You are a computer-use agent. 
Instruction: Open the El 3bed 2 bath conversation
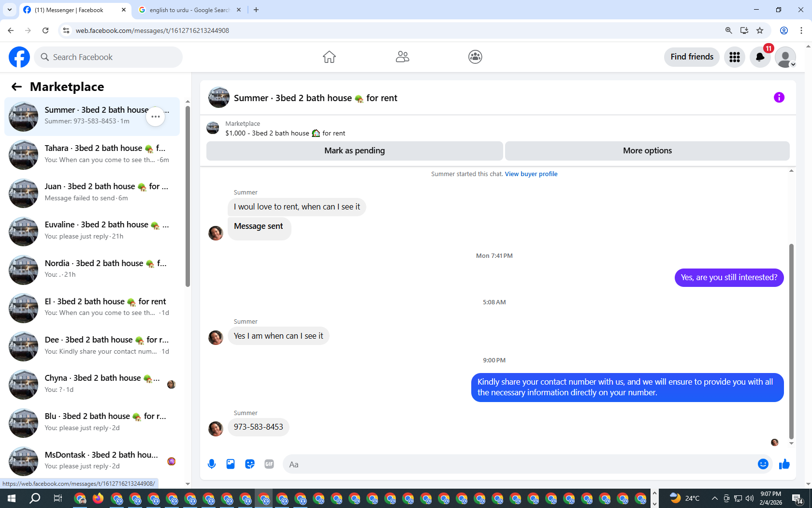click(92, 308)
